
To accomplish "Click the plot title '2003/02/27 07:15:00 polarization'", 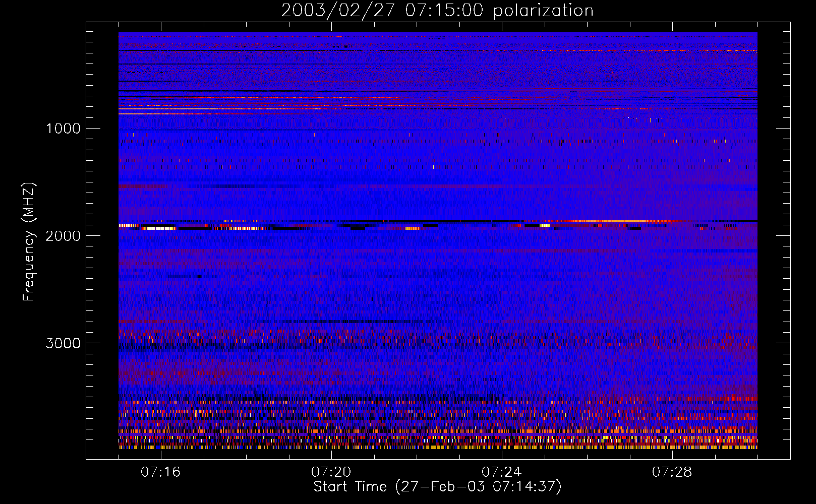I will [437, 11].
